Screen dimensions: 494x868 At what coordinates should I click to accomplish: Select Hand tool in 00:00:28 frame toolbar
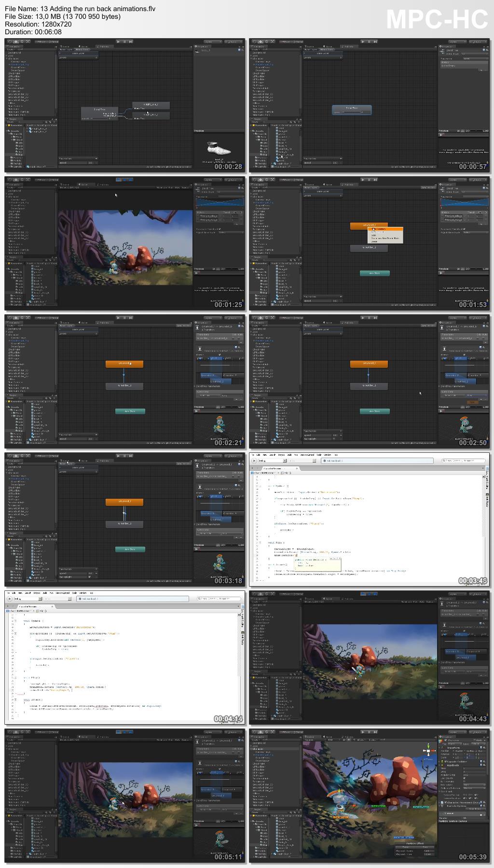[10, 42]
